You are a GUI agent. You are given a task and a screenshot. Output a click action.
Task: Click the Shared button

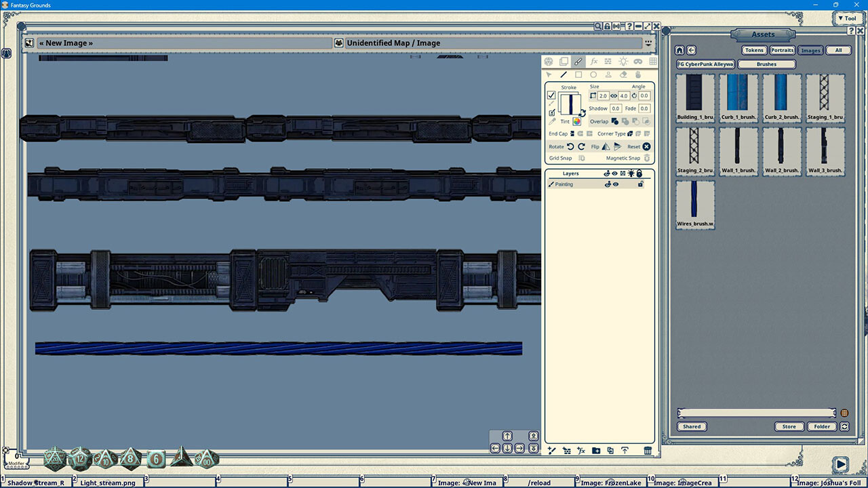[x=692, y=426]
